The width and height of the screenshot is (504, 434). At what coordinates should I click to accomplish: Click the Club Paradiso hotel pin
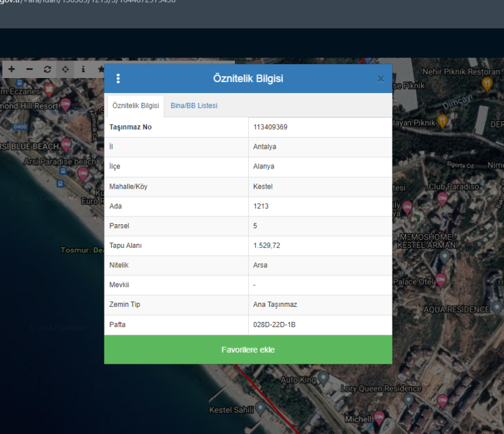[442, 199]
